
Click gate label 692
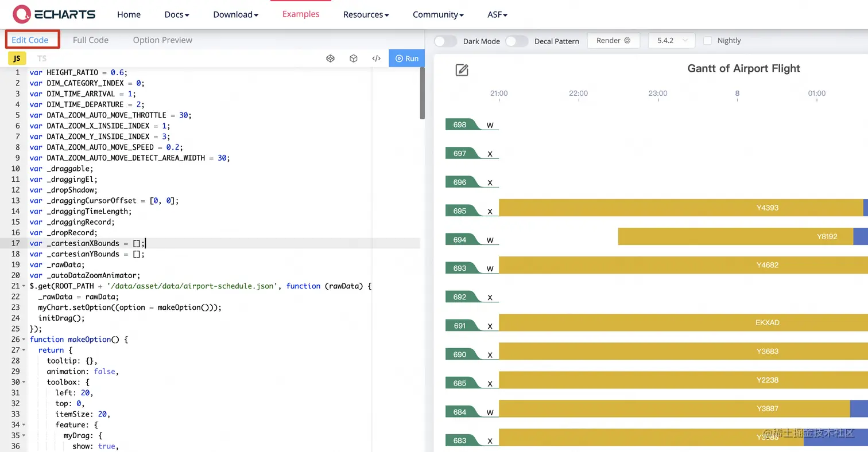point(460,297)
